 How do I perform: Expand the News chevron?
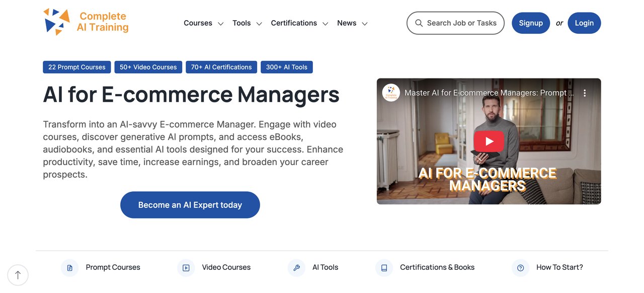pos(365,24)
